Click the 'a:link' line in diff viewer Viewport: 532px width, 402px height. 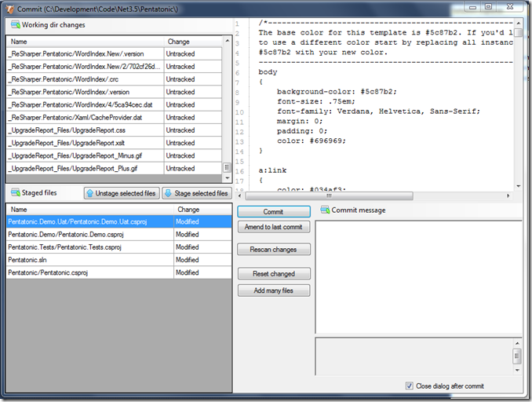[x=272, y=170]
